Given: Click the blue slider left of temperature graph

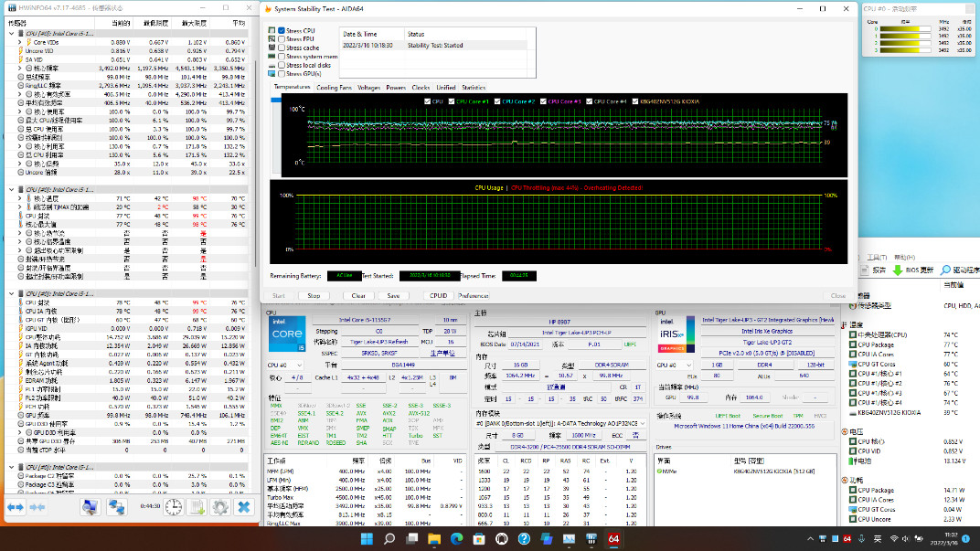Looking at the screenshot, I should pos(276,100).
